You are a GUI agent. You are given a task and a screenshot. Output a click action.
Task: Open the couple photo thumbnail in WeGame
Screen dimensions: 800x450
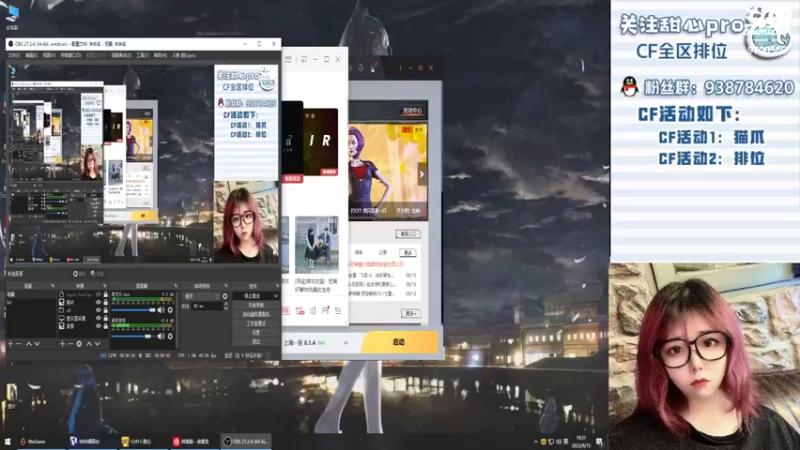(316, 244)
